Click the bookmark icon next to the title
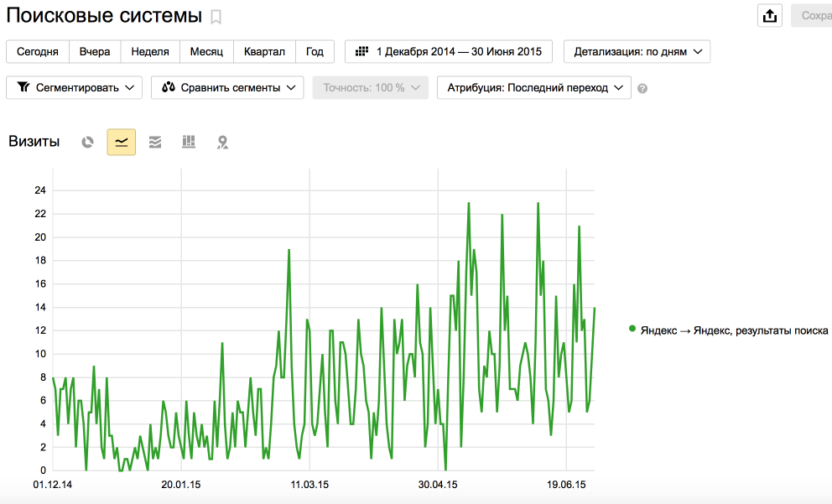This screenshot has height=504, width=832. point(216,17)
